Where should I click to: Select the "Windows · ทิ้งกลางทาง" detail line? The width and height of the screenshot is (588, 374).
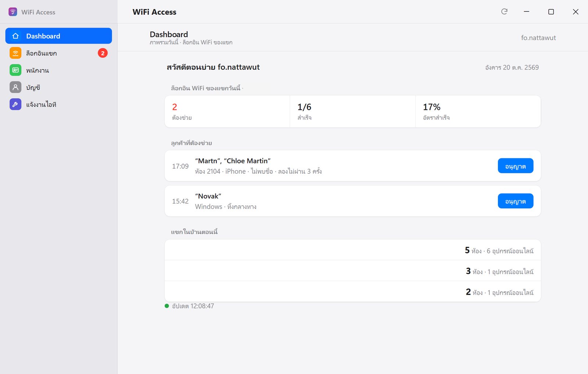click(226, 206)
